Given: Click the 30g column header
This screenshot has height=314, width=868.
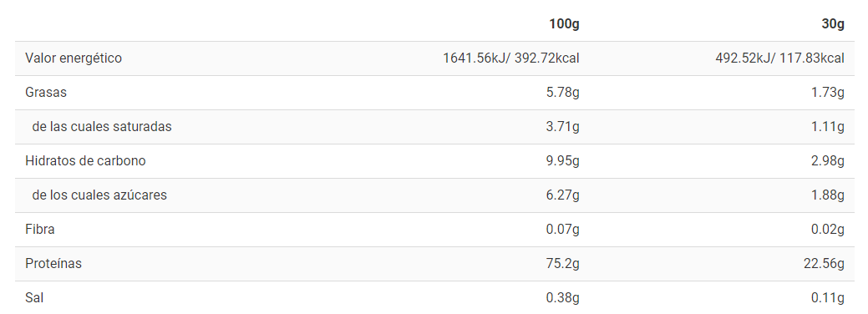Looking at the screenshot, I should coord(833,24).
